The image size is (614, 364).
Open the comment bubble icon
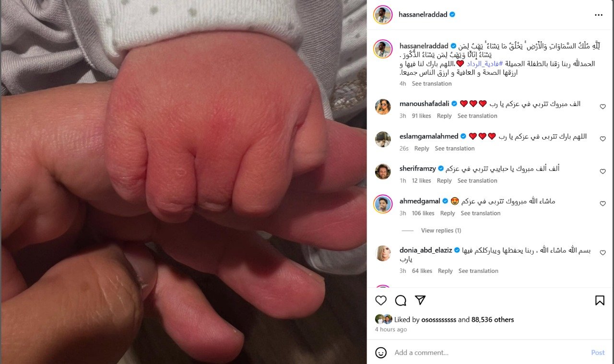(x=401, y=300)
